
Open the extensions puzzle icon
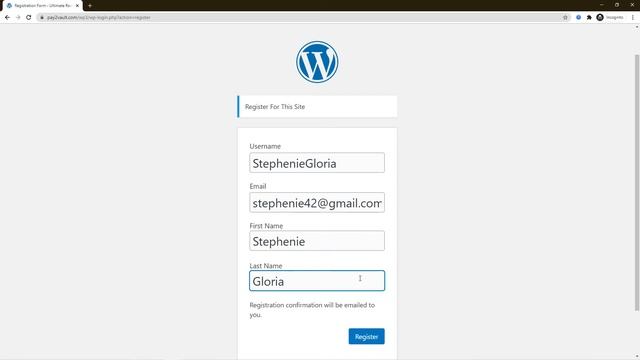589,18
